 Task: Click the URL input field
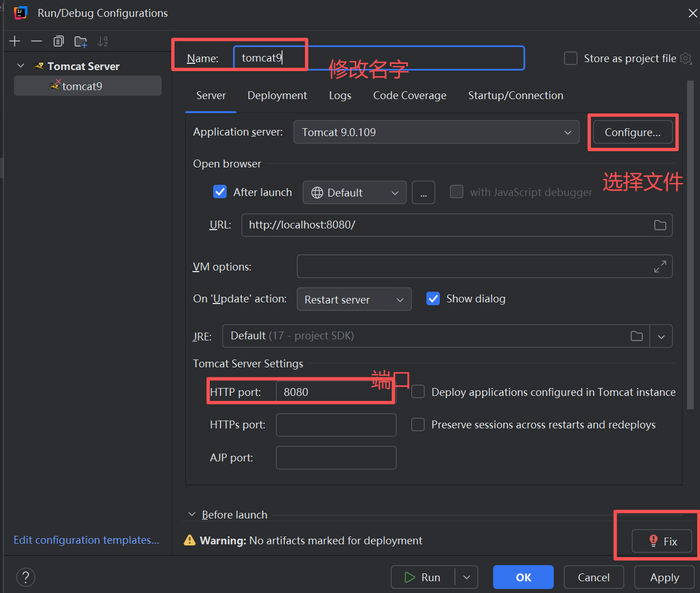coord(457,225)
